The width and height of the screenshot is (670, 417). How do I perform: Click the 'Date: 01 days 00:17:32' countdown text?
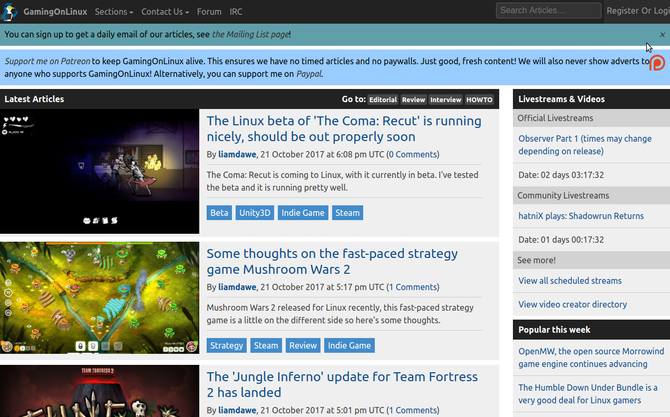(x=561, y=240)
